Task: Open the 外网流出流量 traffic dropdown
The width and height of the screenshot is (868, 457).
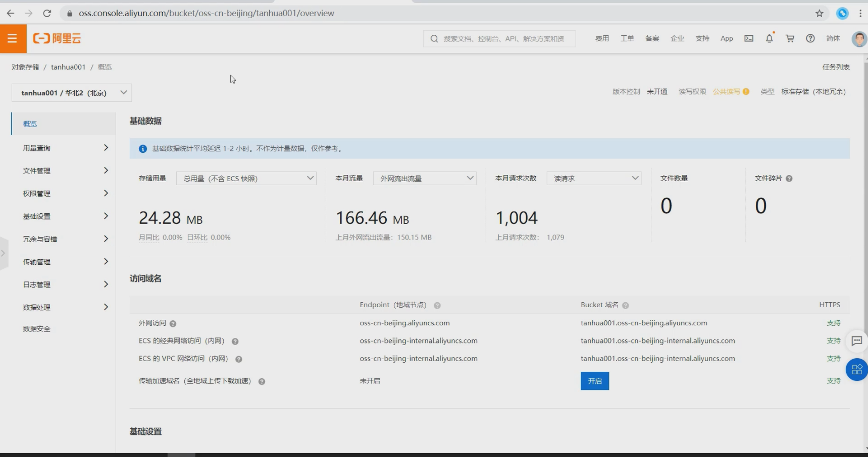Action: pos(424,179)
